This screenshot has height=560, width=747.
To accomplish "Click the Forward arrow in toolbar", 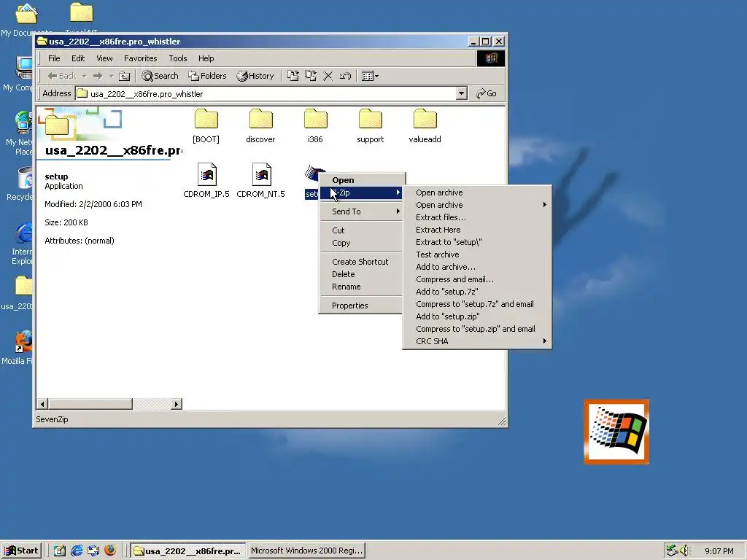I will tap(98, 76).
